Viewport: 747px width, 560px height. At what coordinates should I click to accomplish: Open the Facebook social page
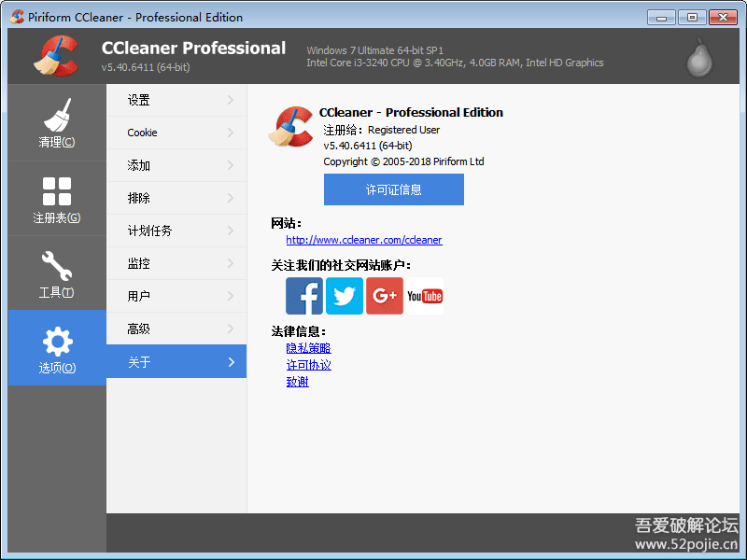(304, 296)
